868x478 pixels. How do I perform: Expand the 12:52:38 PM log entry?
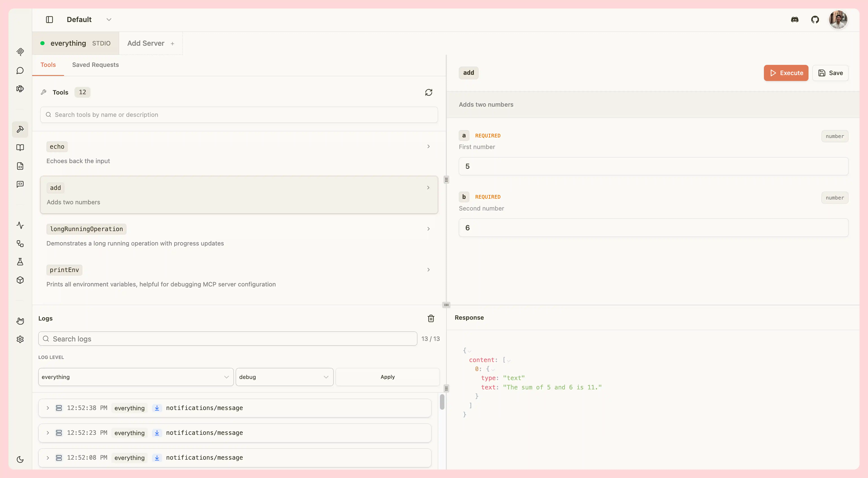pos(48,408)
